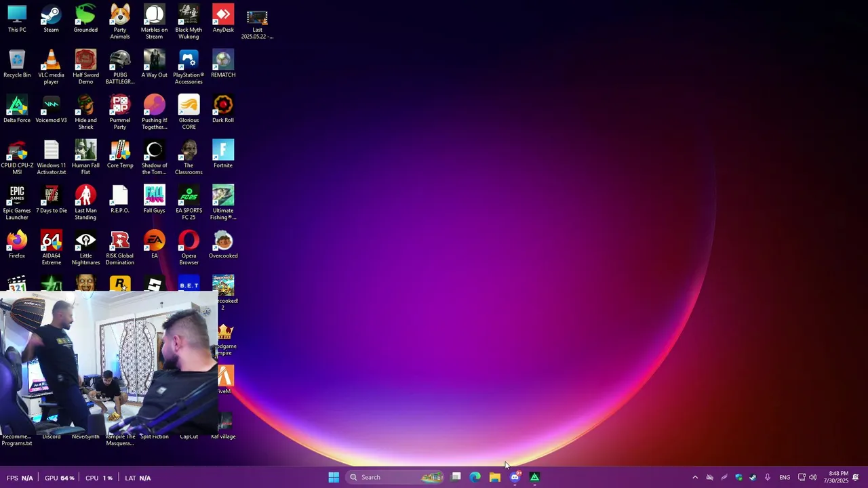Launch Fortnite from desktop

[223, 155]
